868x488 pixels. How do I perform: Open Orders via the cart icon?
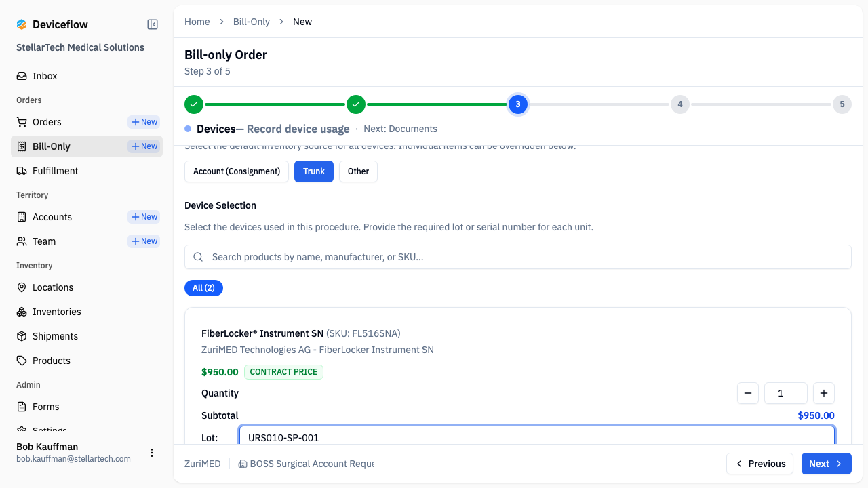point(22,122)
